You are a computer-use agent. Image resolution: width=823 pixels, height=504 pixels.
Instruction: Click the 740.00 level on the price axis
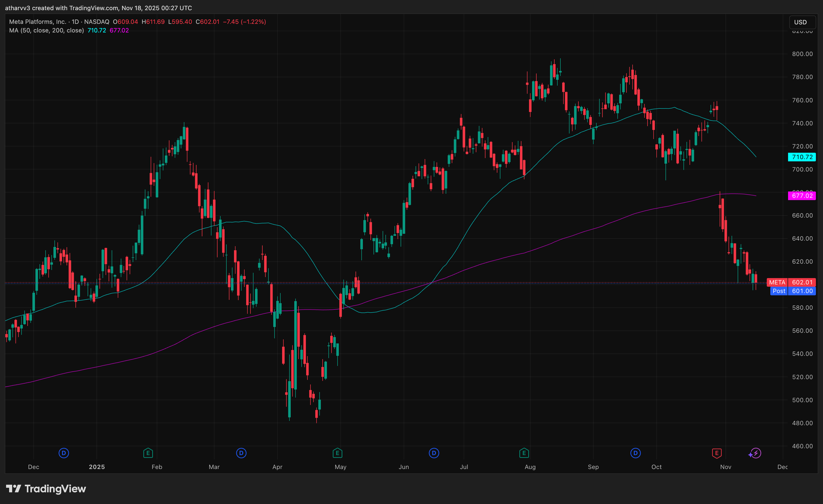coord(802,123)
